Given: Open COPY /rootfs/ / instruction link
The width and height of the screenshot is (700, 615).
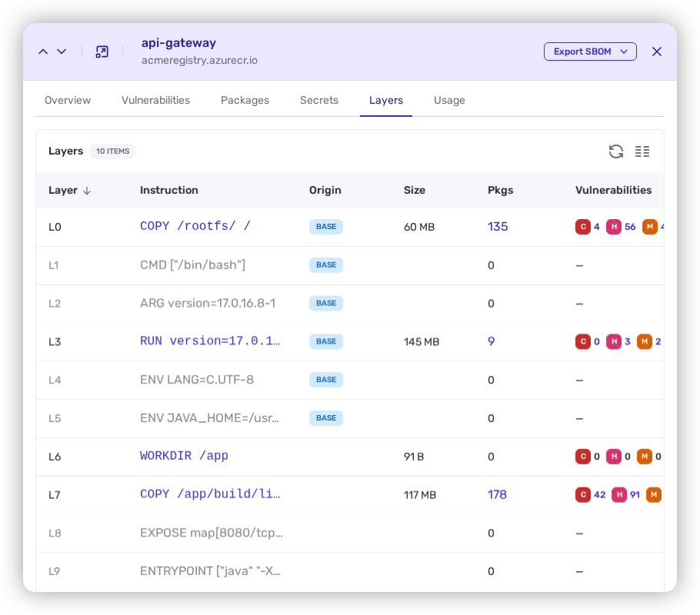Looking at the screenshot, I should pos(195,226).
